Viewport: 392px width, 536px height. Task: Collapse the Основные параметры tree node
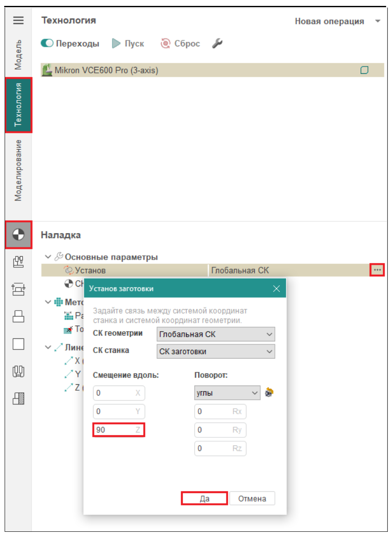48,257
